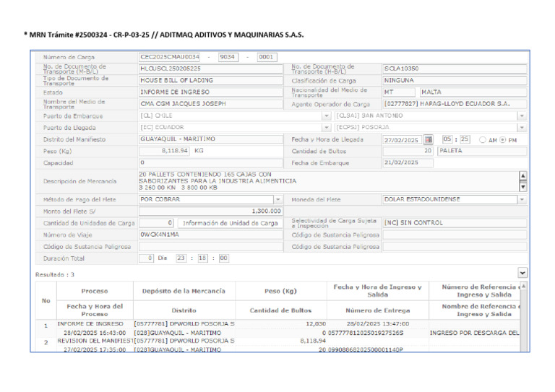This screenshot has height=392, width=555.
Task: Click the Cantidad de Bultos field 20
Action: [408, 151]
